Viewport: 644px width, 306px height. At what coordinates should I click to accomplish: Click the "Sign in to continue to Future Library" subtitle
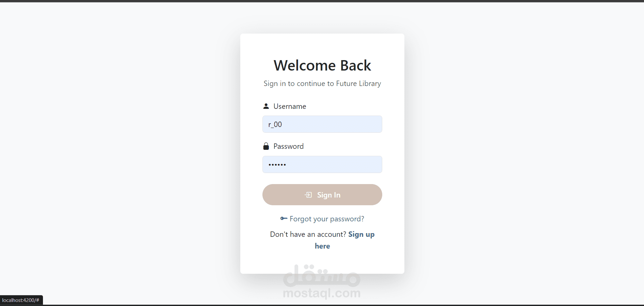[322, 83]
